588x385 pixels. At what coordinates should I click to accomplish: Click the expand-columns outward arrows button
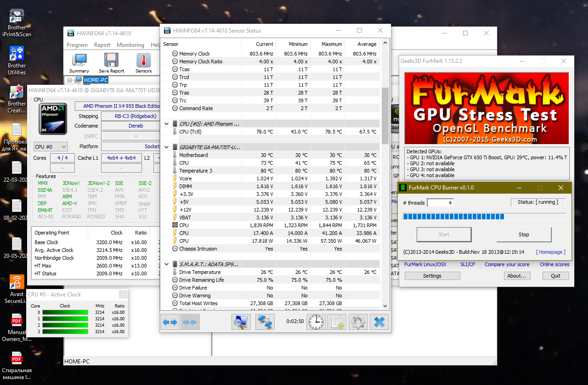(x=170, y=322)
